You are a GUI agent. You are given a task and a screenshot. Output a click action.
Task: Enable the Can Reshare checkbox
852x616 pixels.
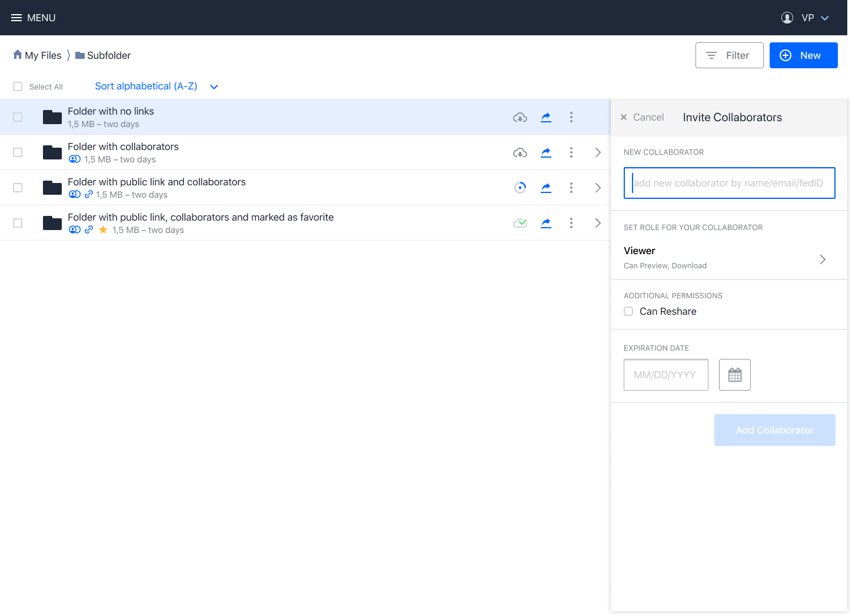click(628, 311)
